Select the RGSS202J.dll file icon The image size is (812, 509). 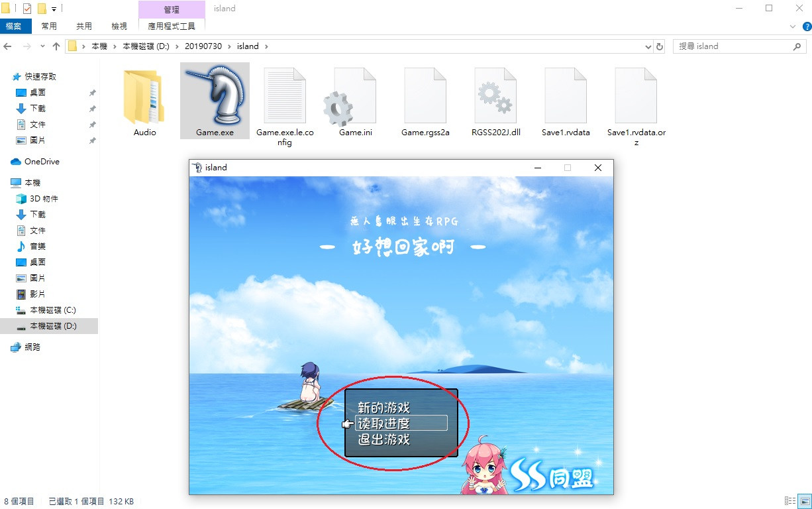coord(496,97)
